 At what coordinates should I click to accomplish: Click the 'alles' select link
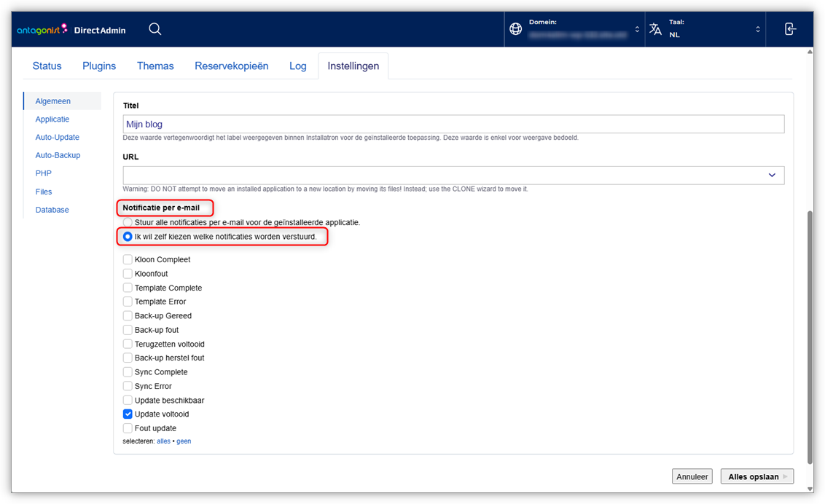pos(163,441)
